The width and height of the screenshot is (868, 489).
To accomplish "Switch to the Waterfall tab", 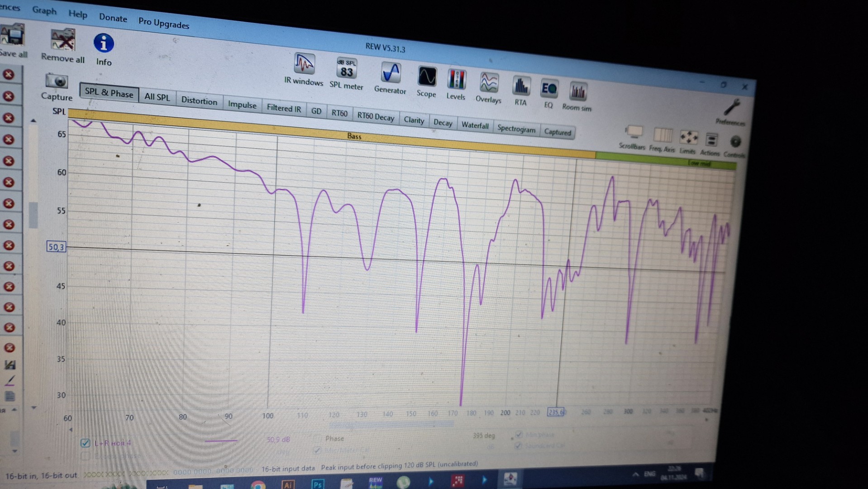I will 475,125.
